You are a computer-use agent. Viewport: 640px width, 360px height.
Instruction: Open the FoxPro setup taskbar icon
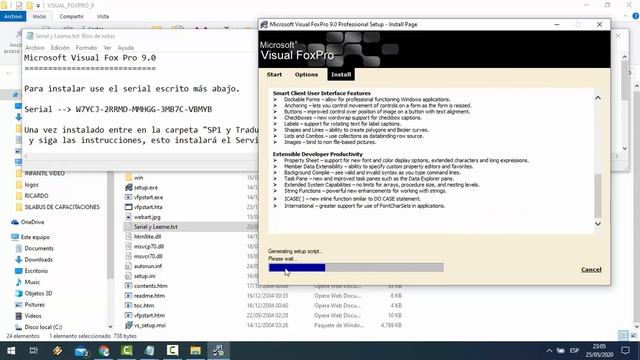tap(218, 351)
